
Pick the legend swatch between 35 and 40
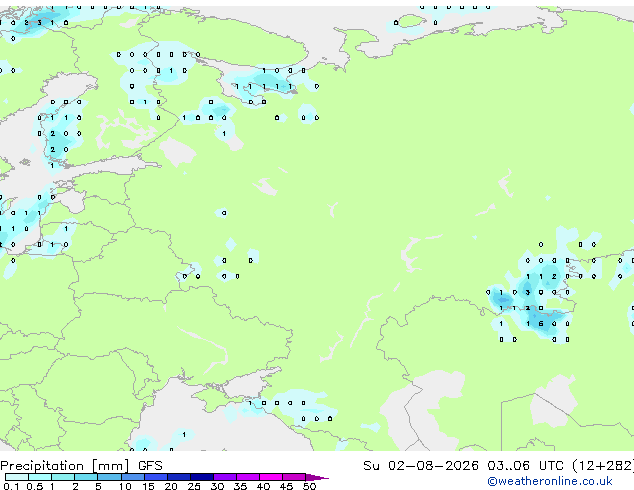[x=247, y=477]
